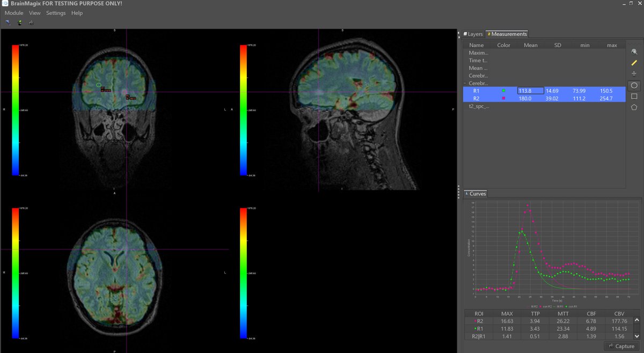Click the R2 max value 254.7

[606, 99]
